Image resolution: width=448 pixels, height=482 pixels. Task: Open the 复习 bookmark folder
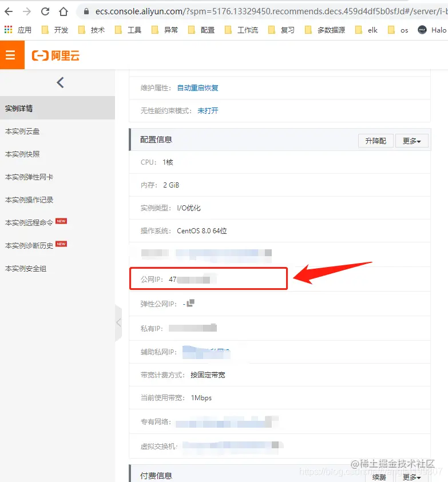coord(282,30)
